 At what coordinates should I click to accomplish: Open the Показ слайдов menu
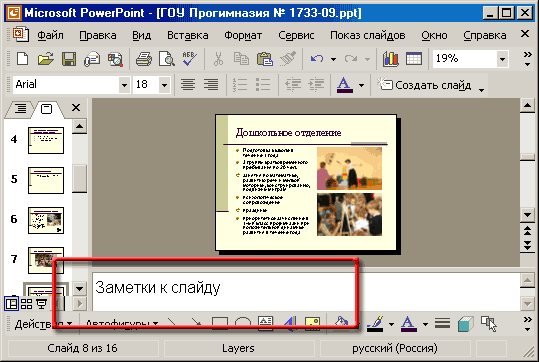367,35
